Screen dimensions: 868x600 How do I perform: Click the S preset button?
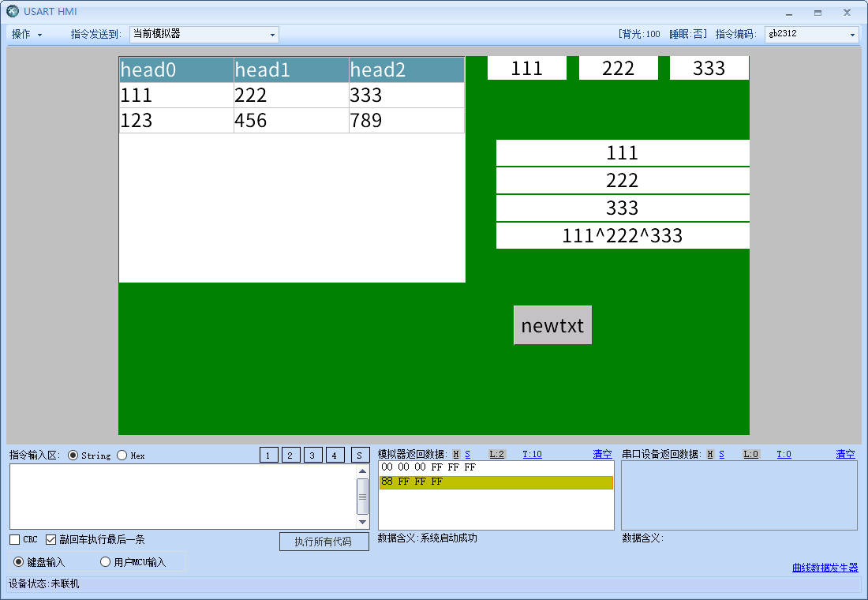[x=360, y=455]
